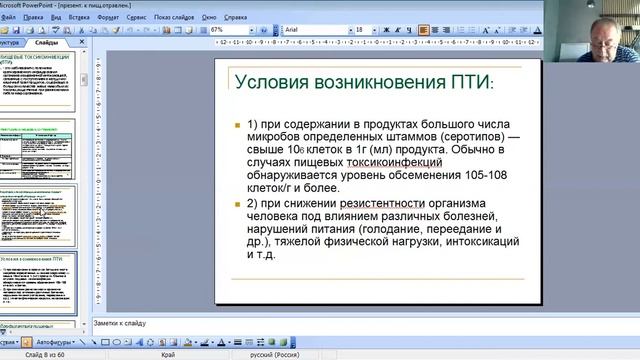640x360 pixels.
Task: Open the line color dropdown arrow
Action: pyautogui.click(x=213, y=342)
